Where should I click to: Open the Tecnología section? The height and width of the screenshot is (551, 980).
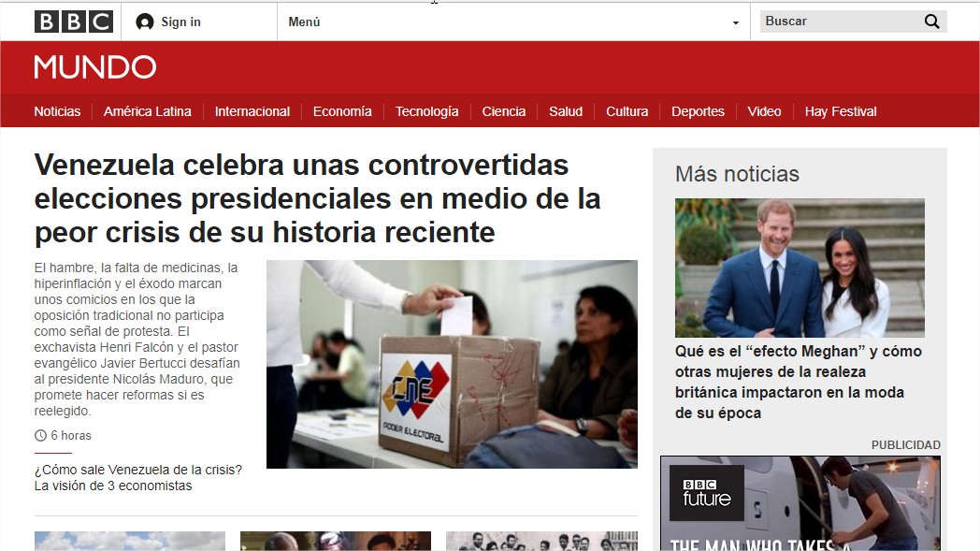[x=426, y=111]
